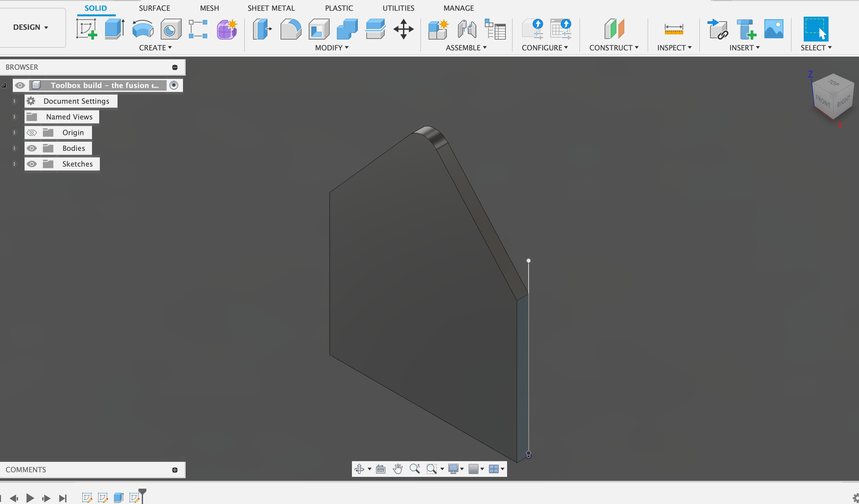
Task: Open the CONSTRUCT dropdown menu
Action: (x=614, y=48)
